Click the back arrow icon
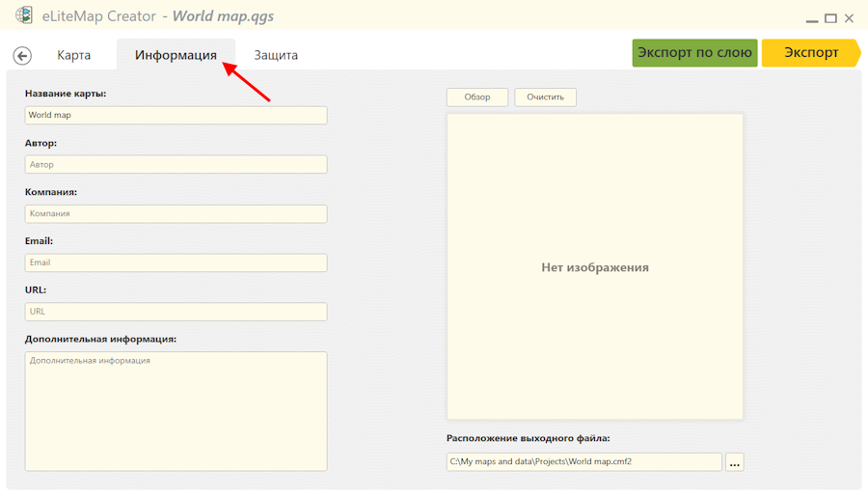The width and height of the screenshot is (868, 496). pos(22,56)
